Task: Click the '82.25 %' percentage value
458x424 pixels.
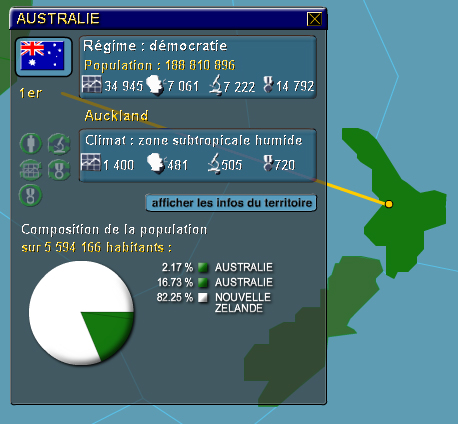Action: point(175,297)
